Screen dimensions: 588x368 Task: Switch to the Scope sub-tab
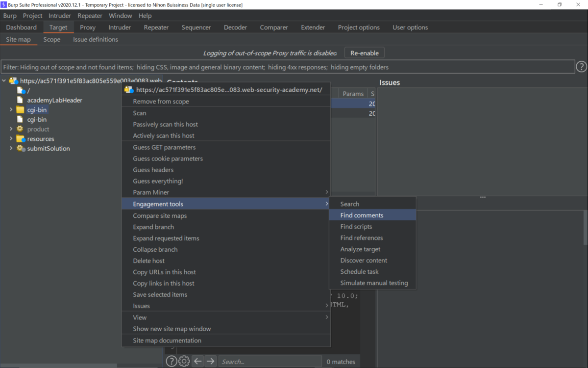52,39
